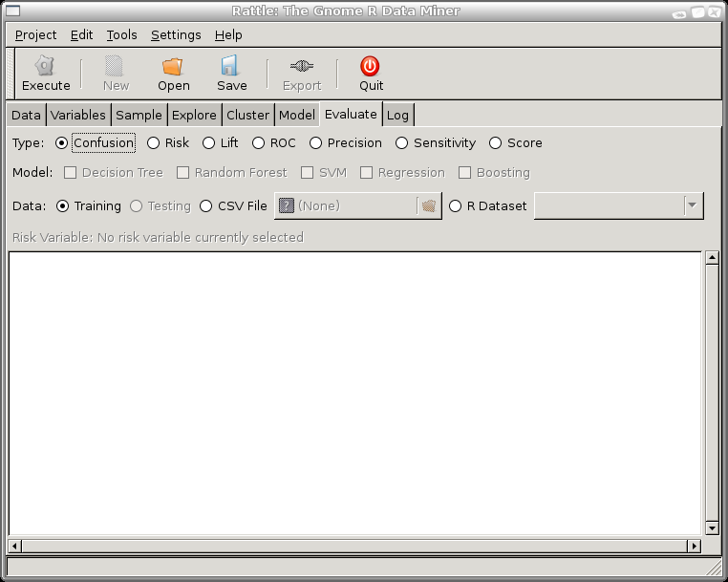Switch to the Log tab
The height and width of the screenshot is (582, 728).
pos(397,115)
